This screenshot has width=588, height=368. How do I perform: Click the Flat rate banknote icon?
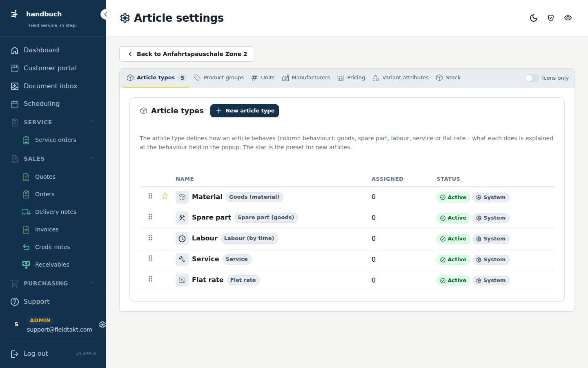[x=182, y=280]
